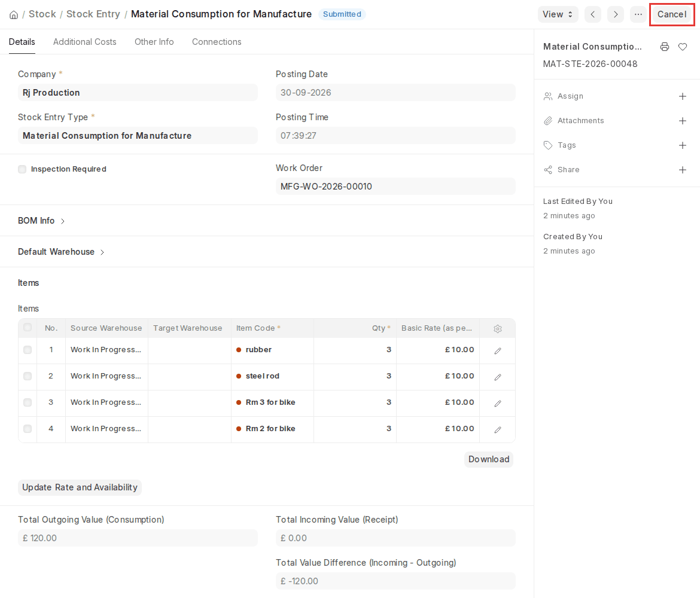The image size is (700, 598).
Task: Like document with heart icon
Action: [683, 47]
